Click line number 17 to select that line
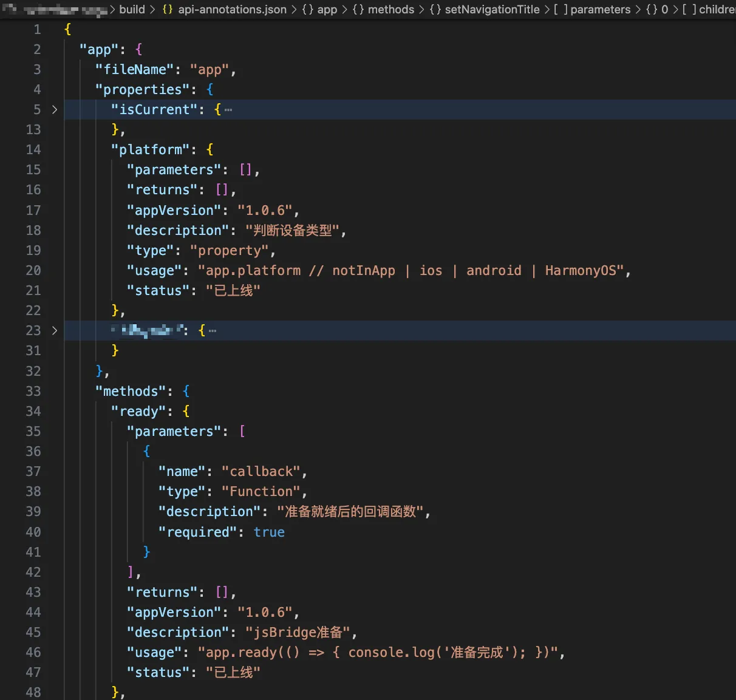The image size is (736, 700). (33, 210)
